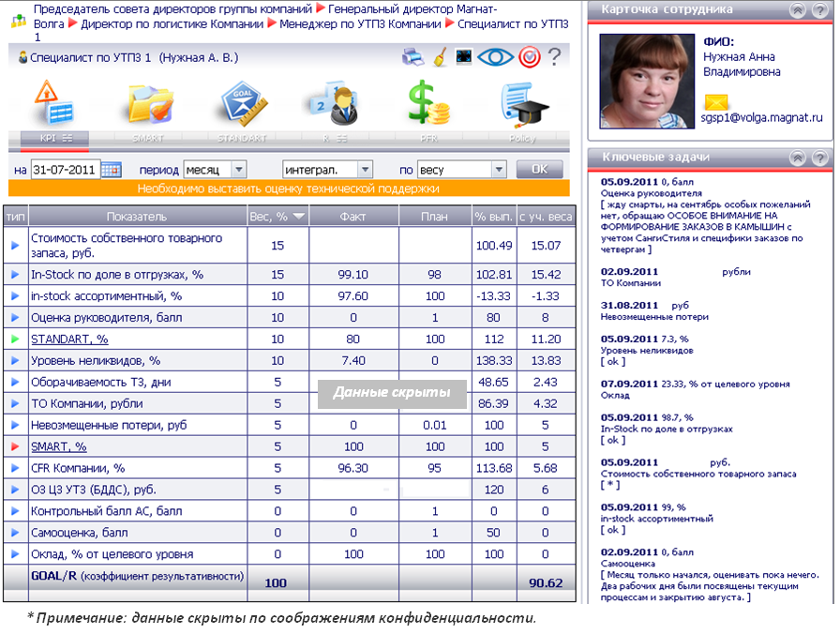Open the 02.09.2011 Самооценка key task
Image resolution: width=840 pixels, height=634 pixels.
point(710,575)
